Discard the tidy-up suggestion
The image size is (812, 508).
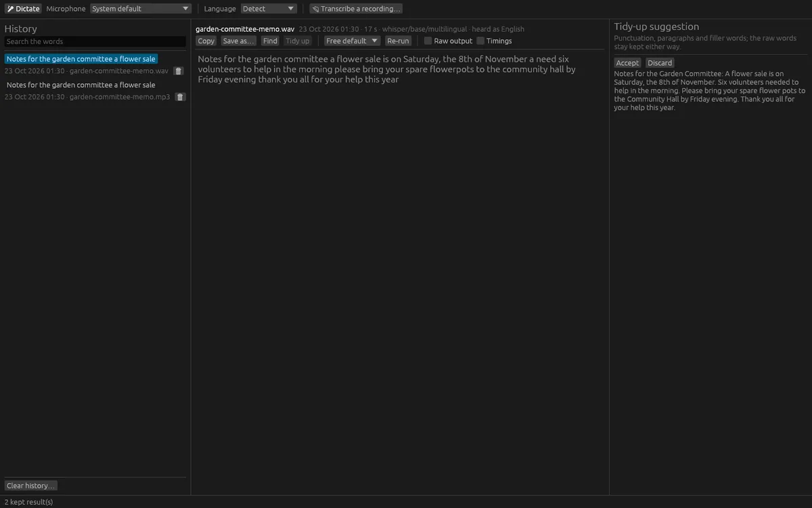click(660, 62)
